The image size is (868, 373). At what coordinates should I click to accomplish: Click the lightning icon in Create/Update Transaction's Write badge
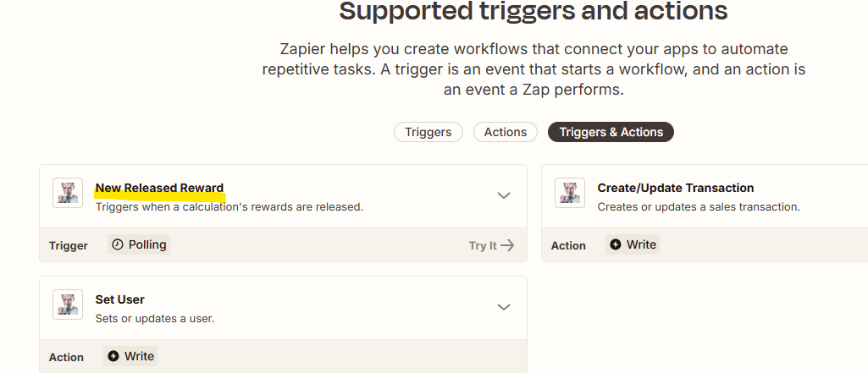tap(615, 244)
